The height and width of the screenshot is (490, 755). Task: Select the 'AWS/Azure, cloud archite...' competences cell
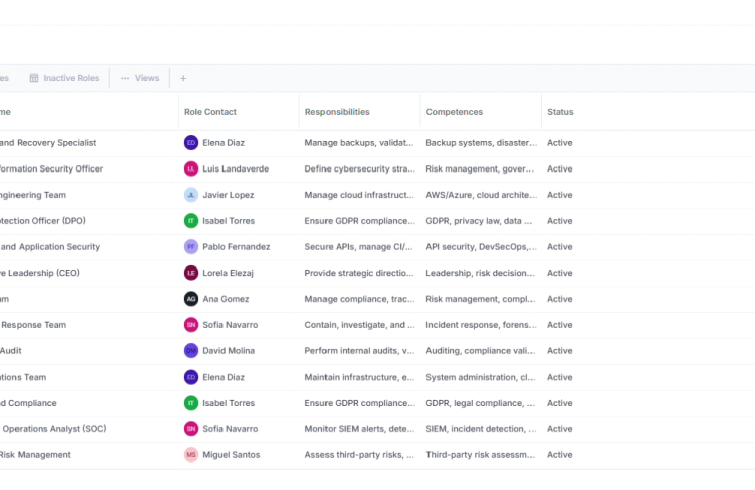coord(481,195)
